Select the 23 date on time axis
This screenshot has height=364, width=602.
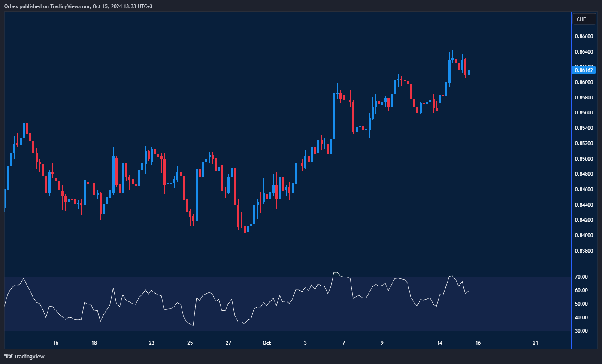[151, 343]
